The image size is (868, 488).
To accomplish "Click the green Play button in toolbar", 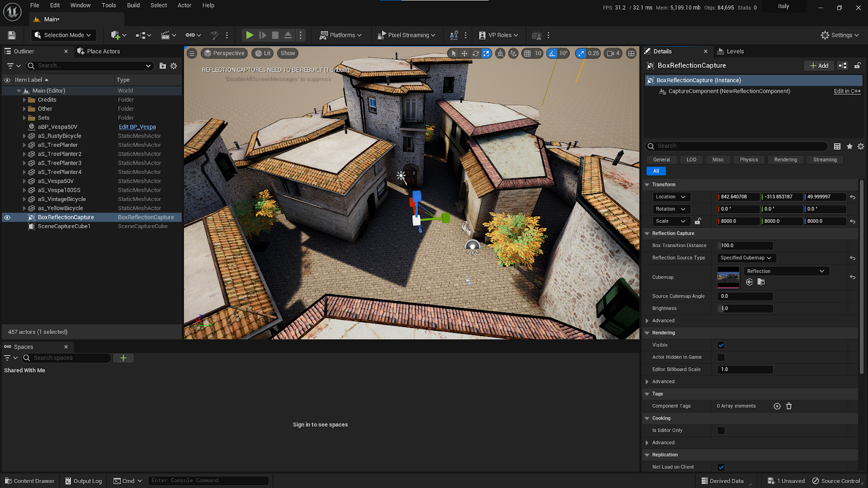I will pyautogui.click(x=249, y=35).
